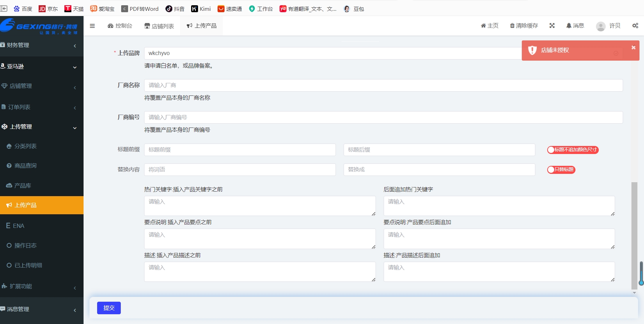Screen dimensions: 644x324
Task: Click the fullscreen expand icon
Action: point(552,26)
